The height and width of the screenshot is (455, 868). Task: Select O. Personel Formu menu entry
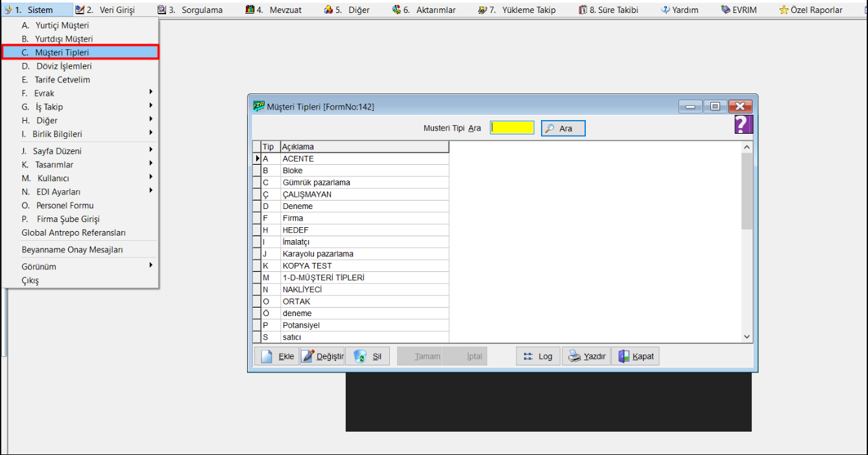[x=80, y=206]
